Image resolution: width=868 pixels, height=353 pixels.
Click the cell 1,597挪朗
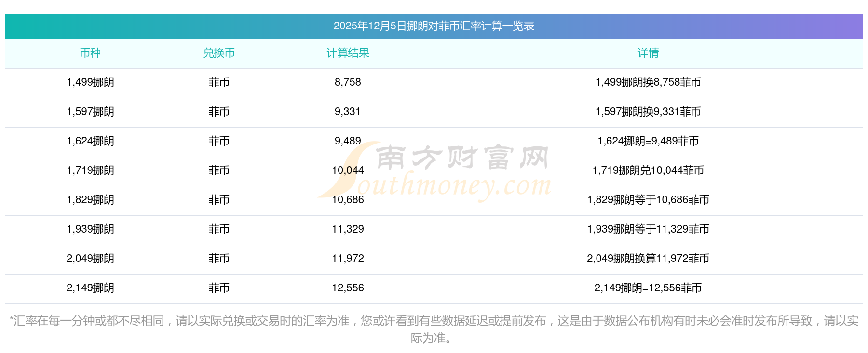pos(90,112)
